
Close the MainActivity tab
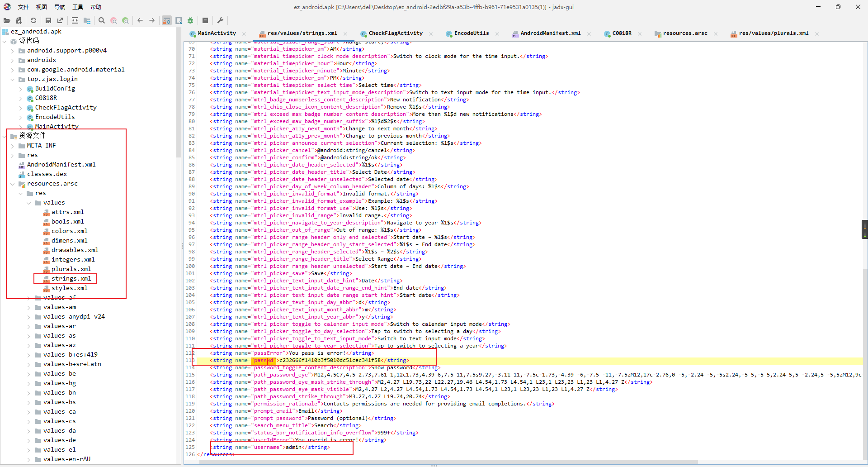(244, 33)
